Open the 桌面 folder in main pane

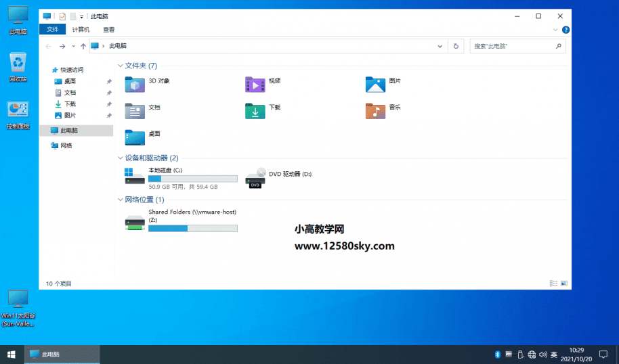pos(135,137)
